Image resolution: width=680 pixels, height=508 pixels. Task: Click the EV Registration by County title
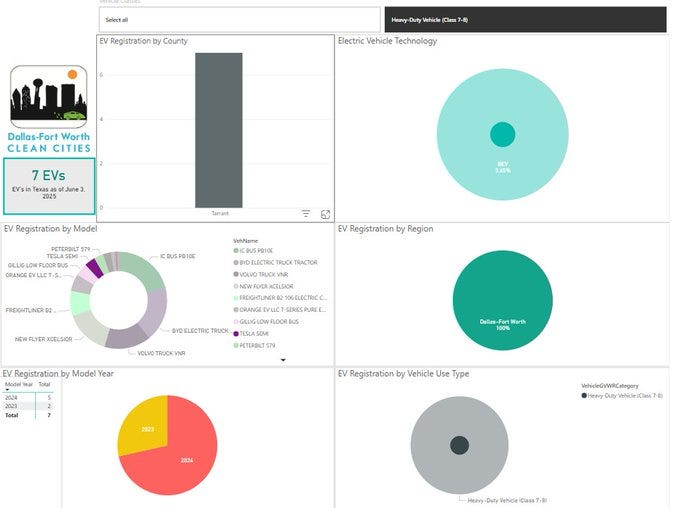coord(144,41)
